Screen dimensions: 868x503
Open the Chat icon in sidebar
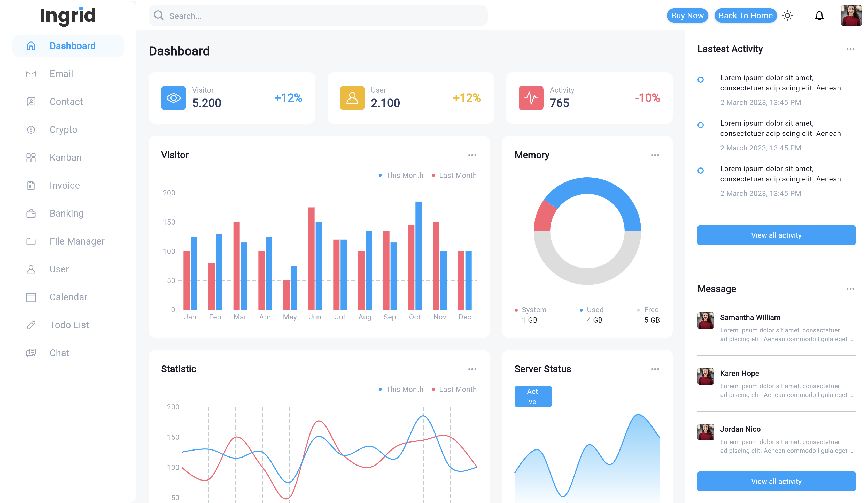click(31, 353)
